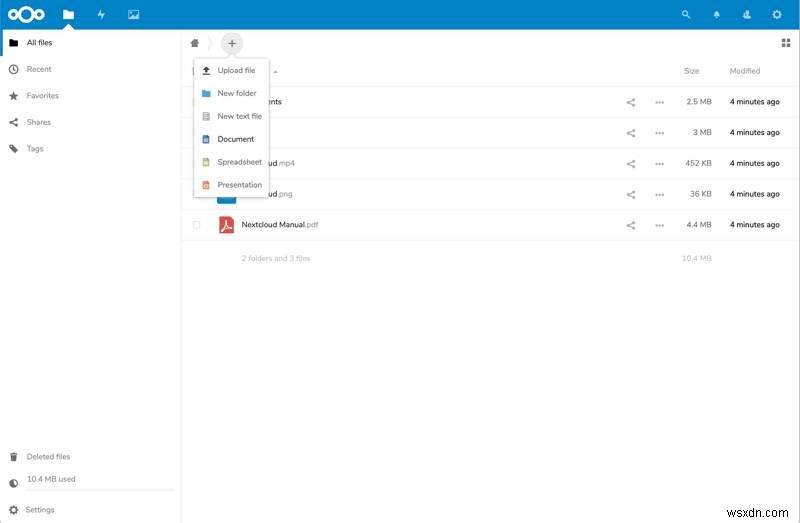This screenshot has width=800, height=523.
Task: Open the Activity lightning icon
Action: (x=101, y=14)
